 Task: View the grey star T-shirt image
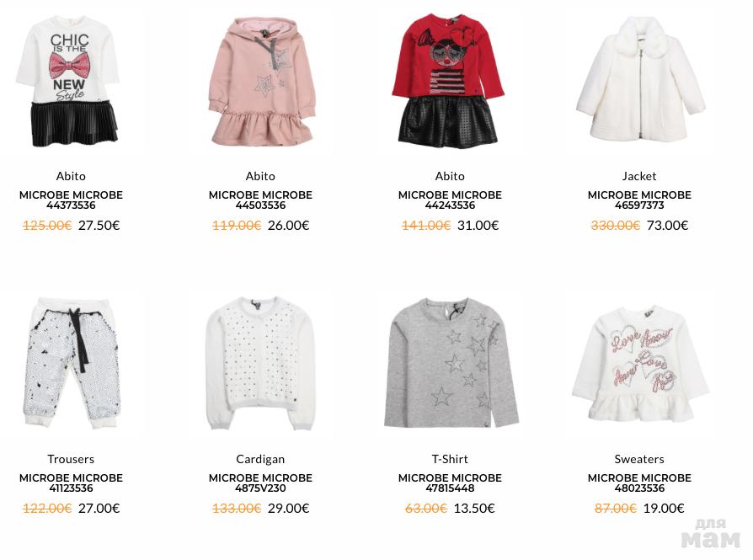click(x=451, y=363)
